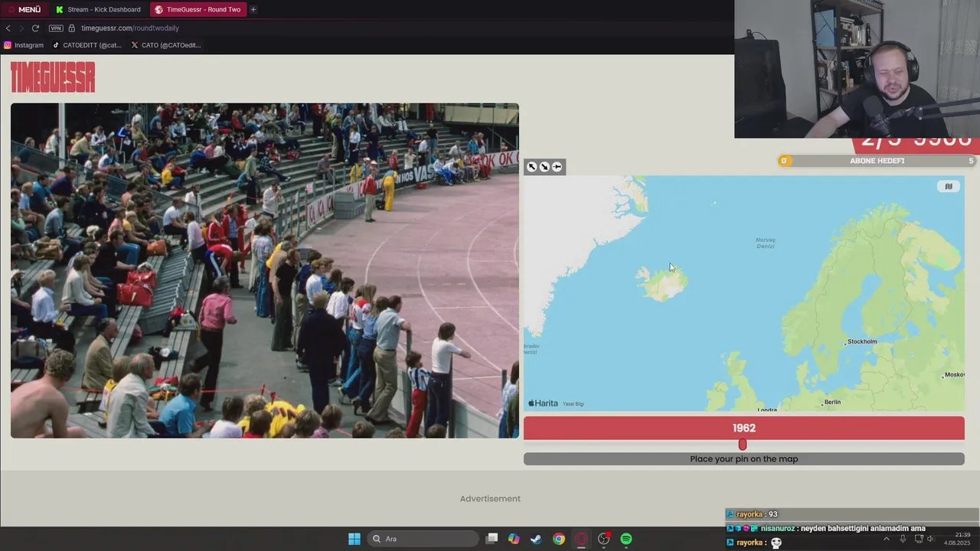Screen dimensions: 980x551
Task: Open Google Chrome from the taskbar
Action: (x=559, y=539)
